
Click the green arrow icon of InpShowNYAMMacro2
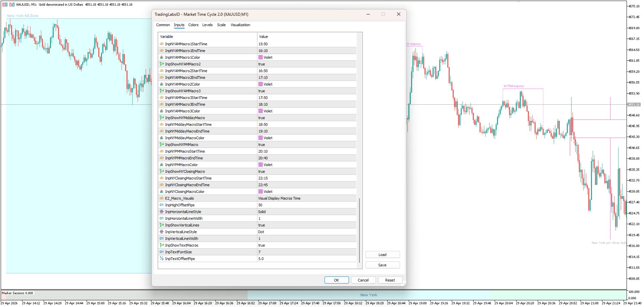pos(161,64)
